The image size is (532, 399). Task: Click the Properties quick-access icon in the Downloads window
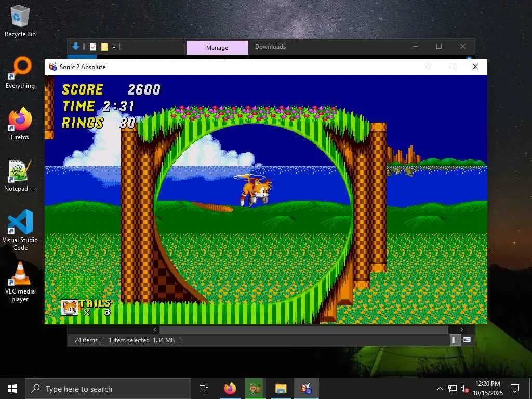point(93,47)
